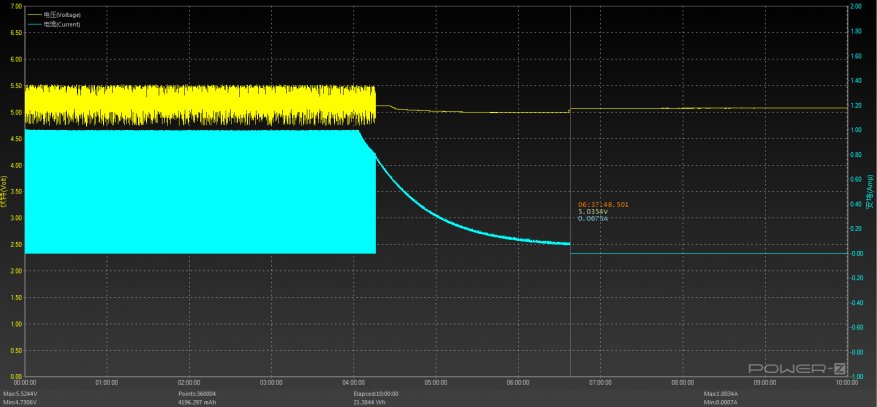This screenshot has height=407, width=877.
Task: Click the orange 06:37:48.501 cursor timestamp
Action: (603, 204)
